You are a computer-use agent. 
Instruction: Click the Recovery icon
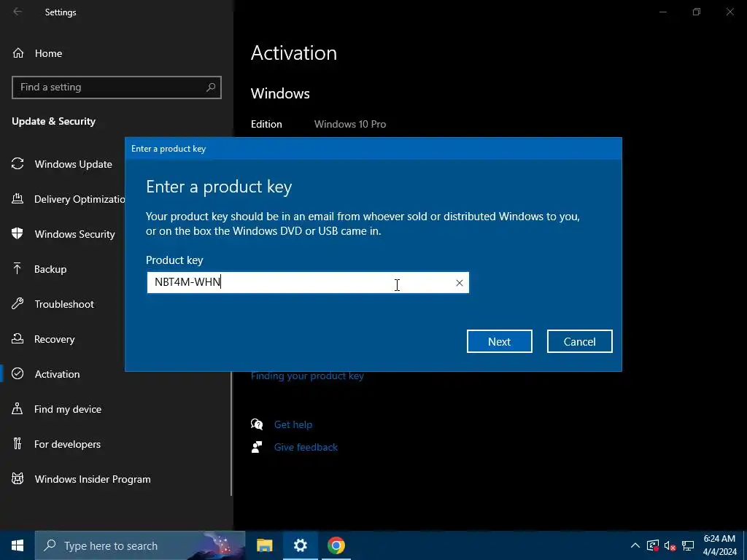coord(18,338)
